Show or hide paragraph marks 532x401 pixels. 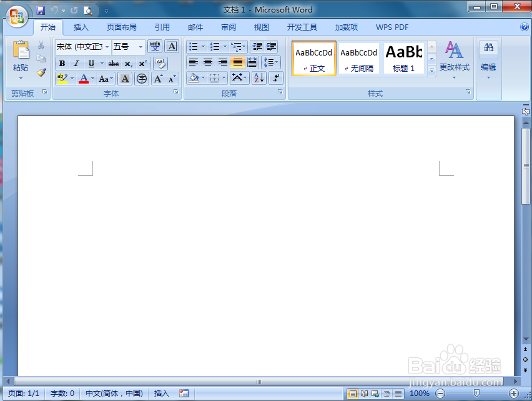276,78
